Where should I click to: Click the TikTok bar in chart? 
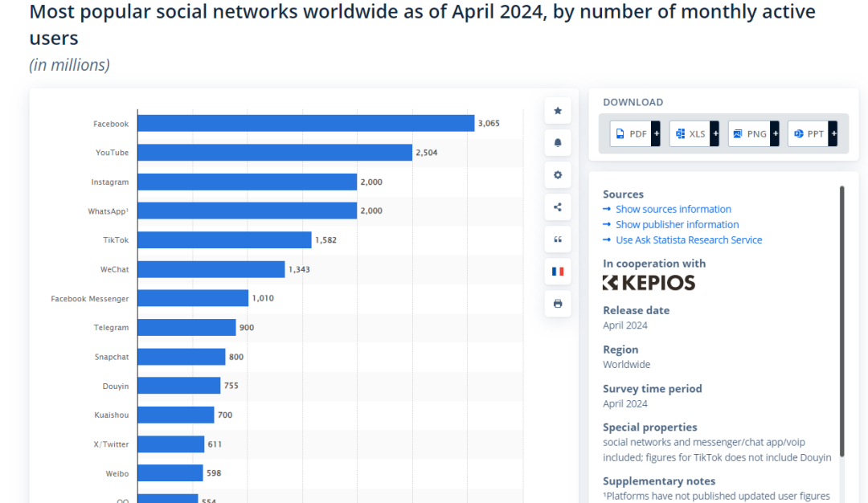[x=225, y=240]
